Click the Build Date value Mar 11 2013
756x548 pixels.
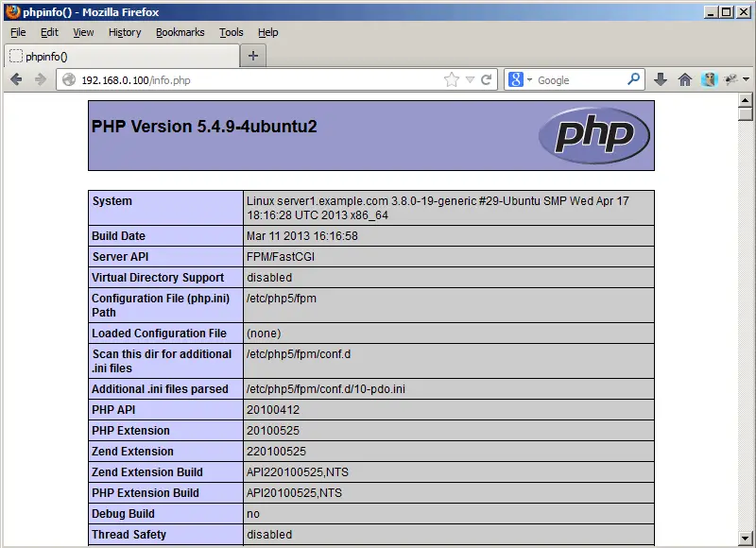pos(301,235)
